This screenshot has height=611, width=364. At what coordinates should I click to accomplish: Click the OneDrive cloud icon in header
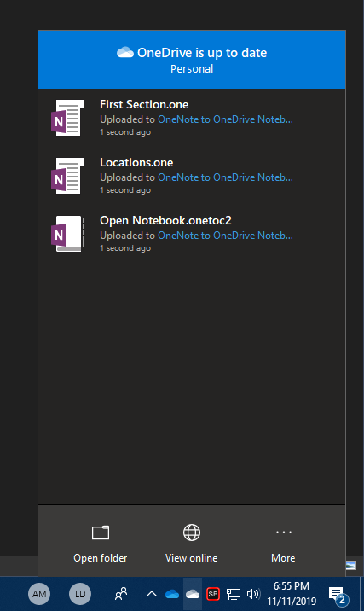coord(125,52)
